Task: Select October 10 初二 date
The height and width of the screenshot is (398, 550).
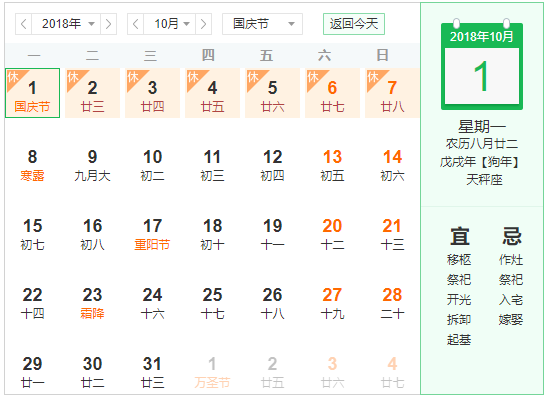Action: 153,166
